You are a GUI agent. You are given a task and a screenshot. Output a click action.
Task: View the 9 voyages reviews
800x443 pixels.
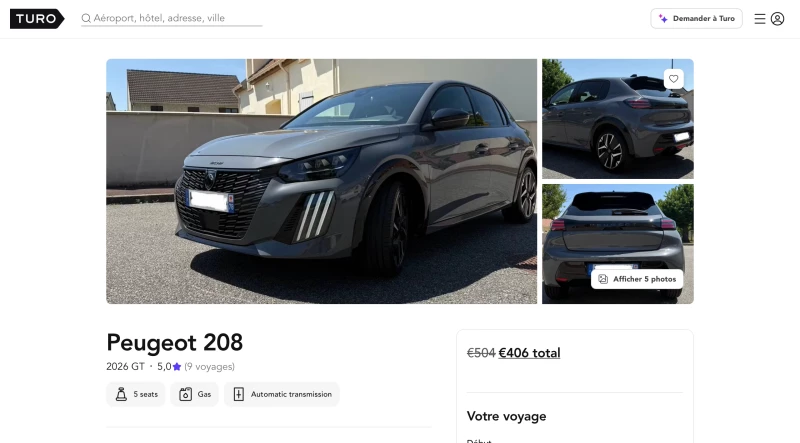(209, 366)
